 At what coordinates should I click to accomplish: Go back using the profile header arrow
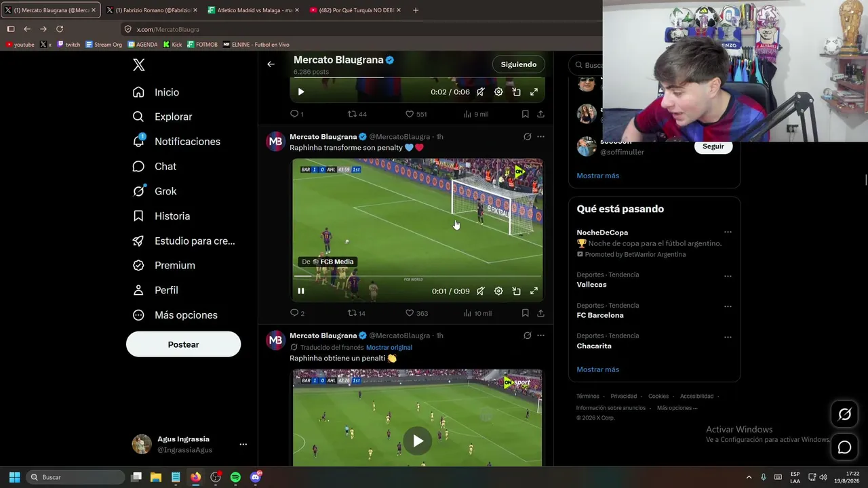[271, 64]
